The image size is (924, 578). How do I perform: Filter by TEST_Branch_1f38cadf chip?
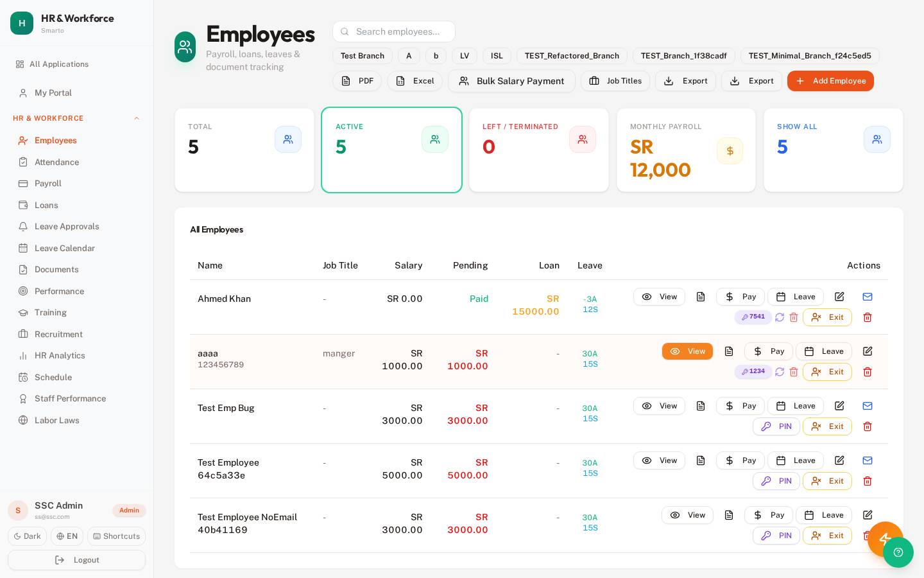coord(684,56)
